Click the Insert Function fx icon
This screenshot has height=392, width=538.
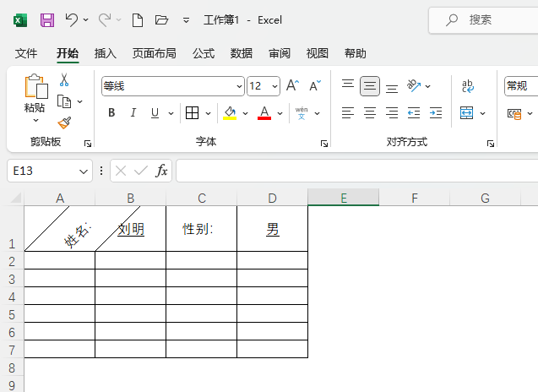pyautogui.click(x=161, y=171)
